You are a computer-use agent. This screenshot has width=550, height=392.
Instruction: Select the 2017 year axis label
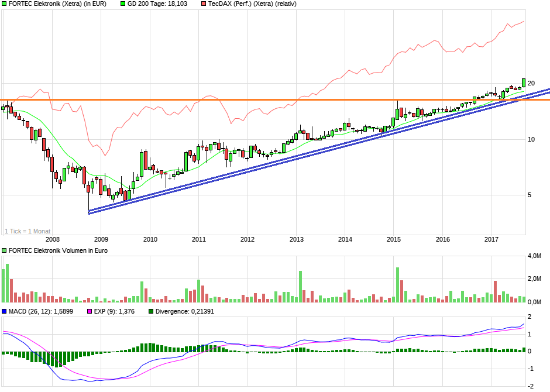coord(492,239)
